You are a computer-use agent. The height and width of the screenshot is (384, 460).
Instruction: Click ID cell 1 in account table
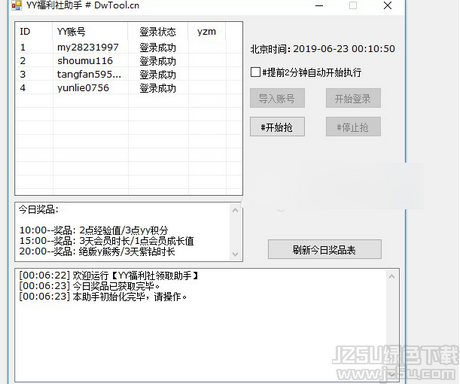23,48
